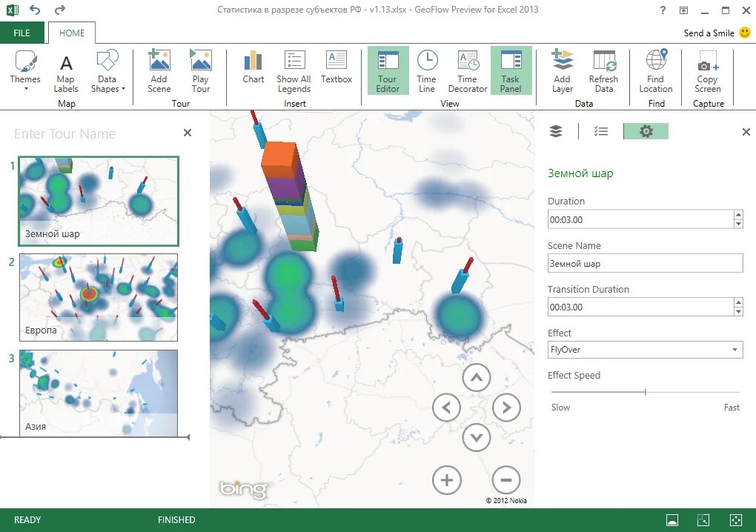Rotate map right
Image resolution: width=756 pixels, height=532 pixels.
point(506,408)
